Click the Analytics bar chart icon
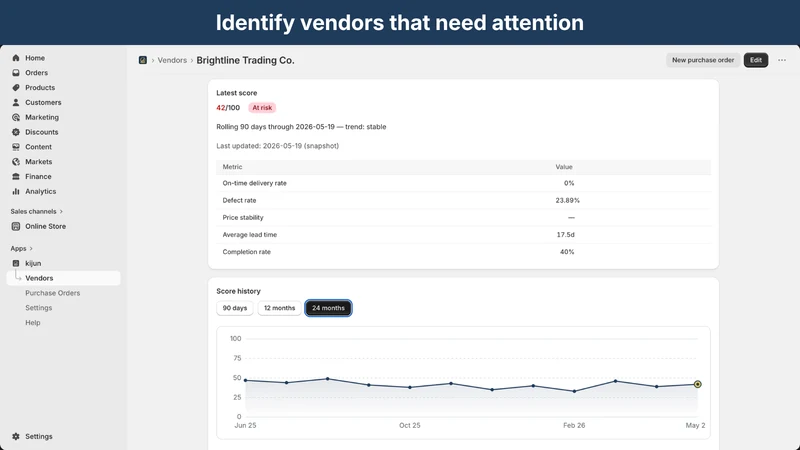 coord(16,191)
